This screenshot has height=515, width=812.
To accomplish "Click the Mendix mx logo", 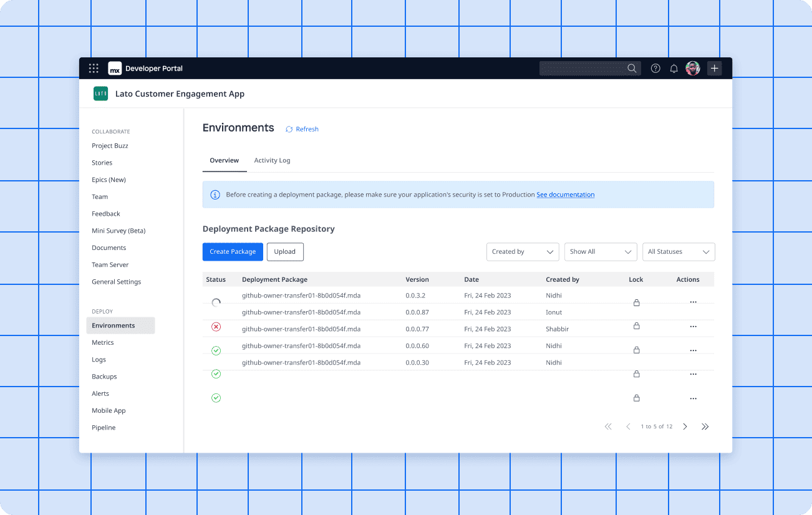I will click(115, 69).
